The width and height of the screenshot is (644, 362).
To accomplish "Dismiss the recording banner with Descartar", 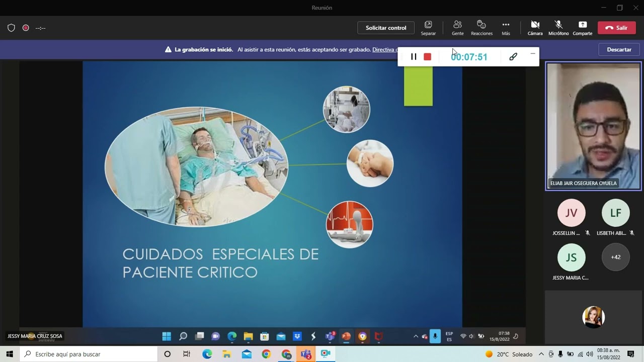I will click(x=619, y=49).
